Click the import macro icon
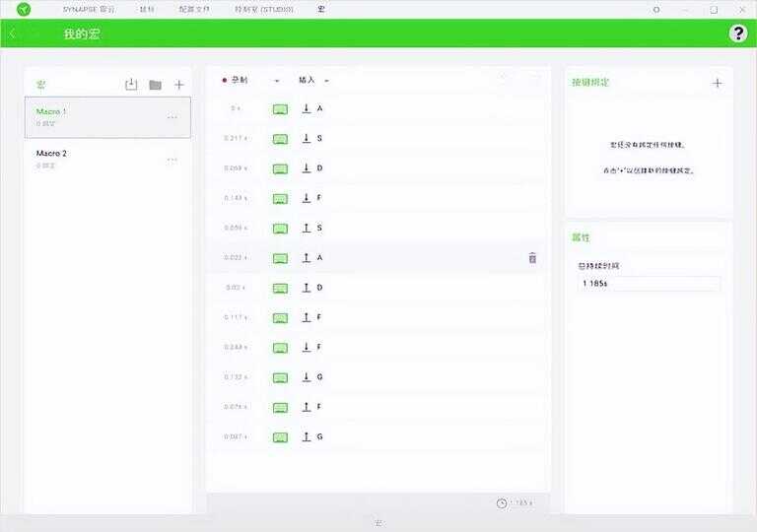This screenshot has height=532, width=757. 131,85
